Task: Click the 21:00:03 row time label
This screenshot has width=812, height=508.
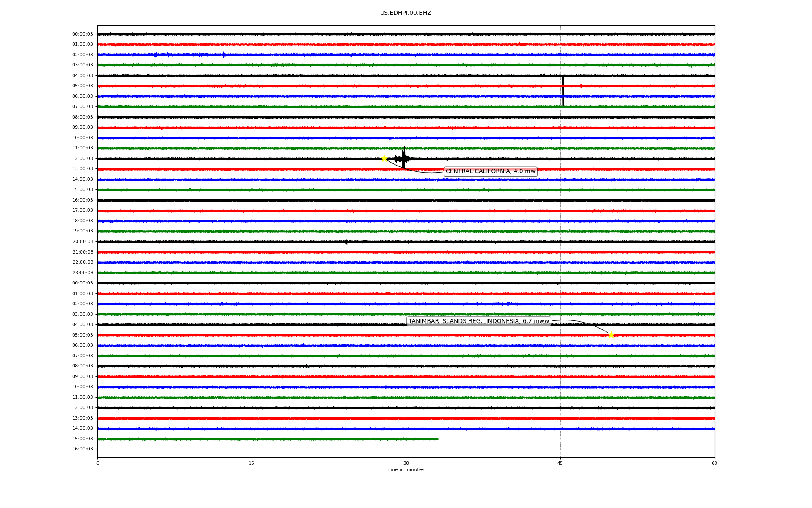Action: pos(82,252)
